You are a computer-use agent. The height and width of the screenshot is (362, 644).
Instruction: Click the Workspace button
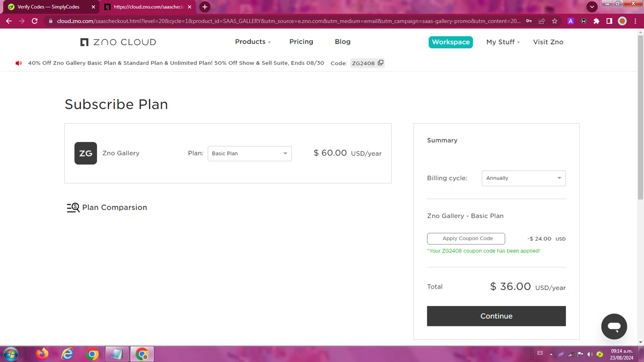pos(450,42)
